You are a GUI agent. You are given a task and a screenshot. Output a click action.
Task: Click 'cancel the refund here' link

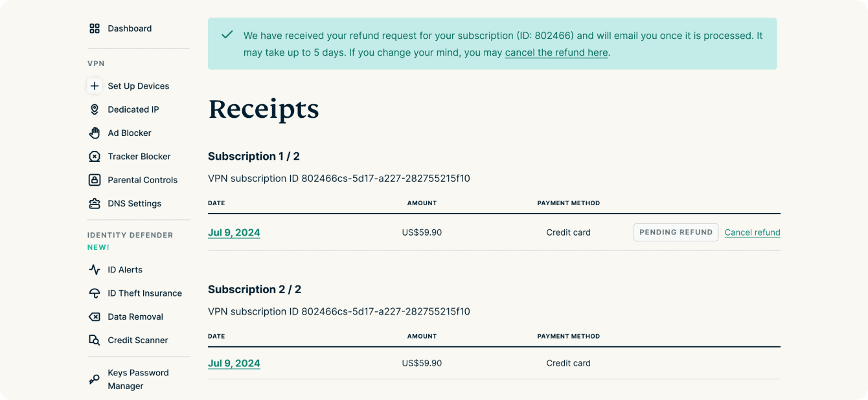pos(556,52)
